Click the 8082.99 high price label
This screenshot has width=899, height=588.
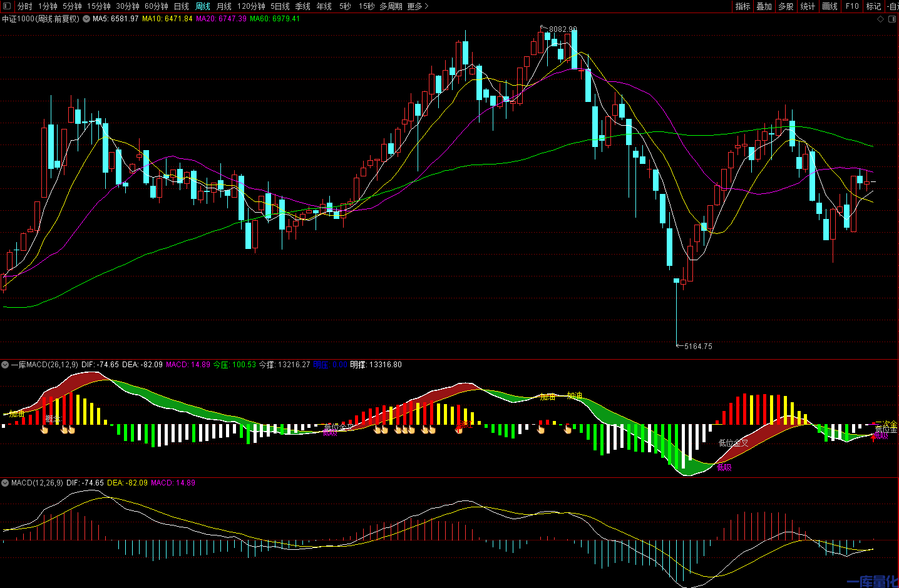[563, 29]
